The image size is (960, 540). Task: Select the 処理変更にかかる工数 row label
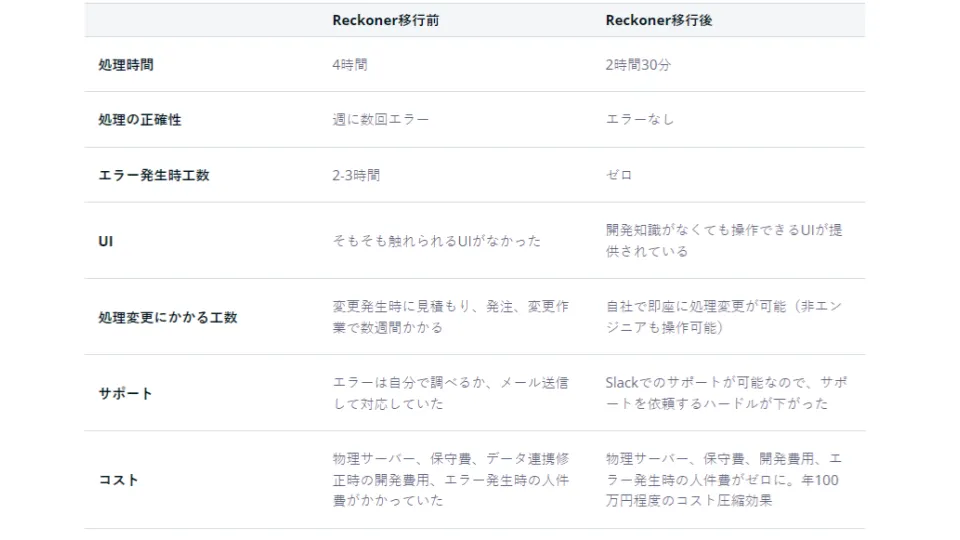[168, 317]
